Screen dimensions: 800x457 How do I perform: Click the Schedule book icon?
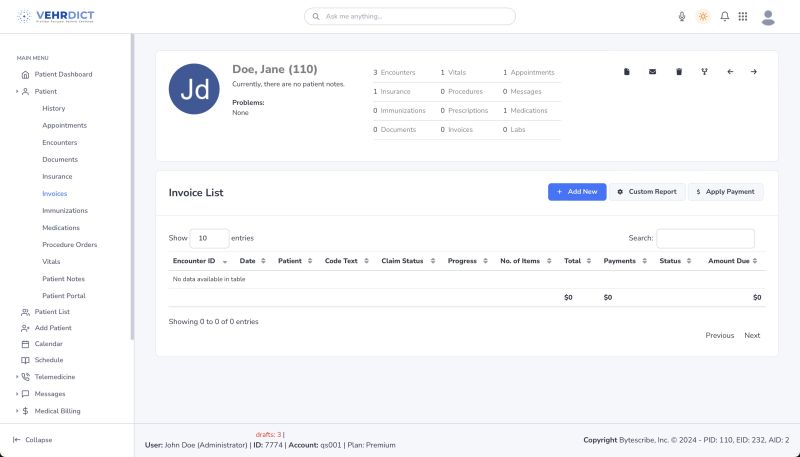click(x=26, y=360)
